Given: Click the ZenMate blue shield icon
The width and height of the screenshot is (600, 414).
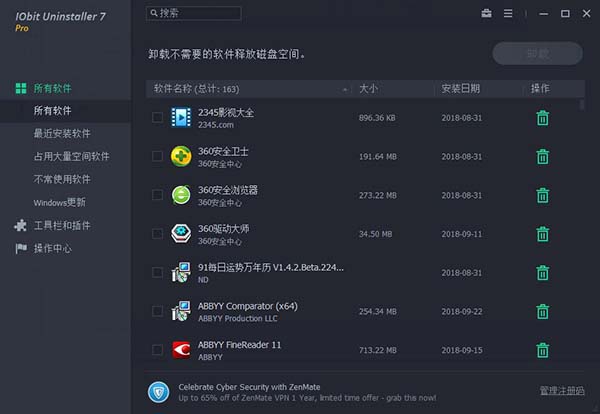Looking at the screenshot, I should click(x=158, y=392).
